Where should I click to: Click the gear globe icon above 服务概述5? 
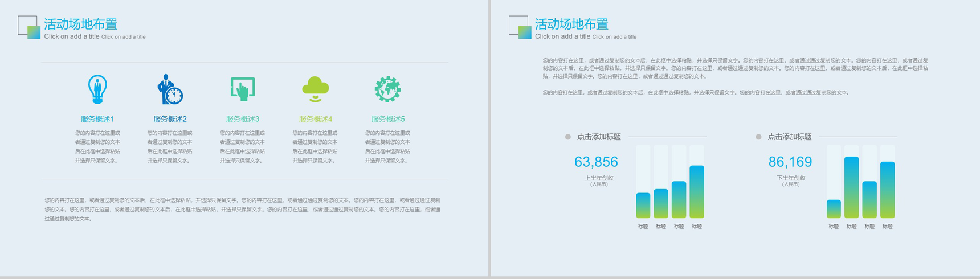[x=388, y=89]
